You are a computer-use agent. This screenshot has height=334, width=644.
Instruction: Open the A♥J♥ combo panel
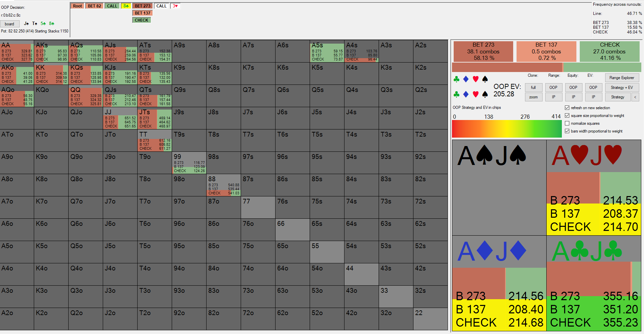click(x=594, y=188)
